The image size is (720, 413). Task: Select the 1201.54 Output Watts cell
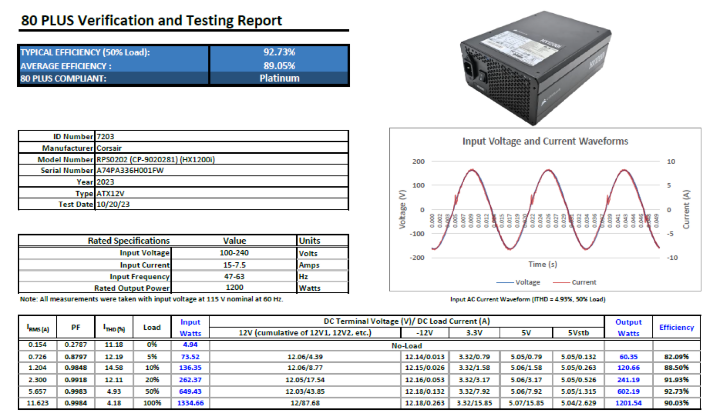point(628,402)
